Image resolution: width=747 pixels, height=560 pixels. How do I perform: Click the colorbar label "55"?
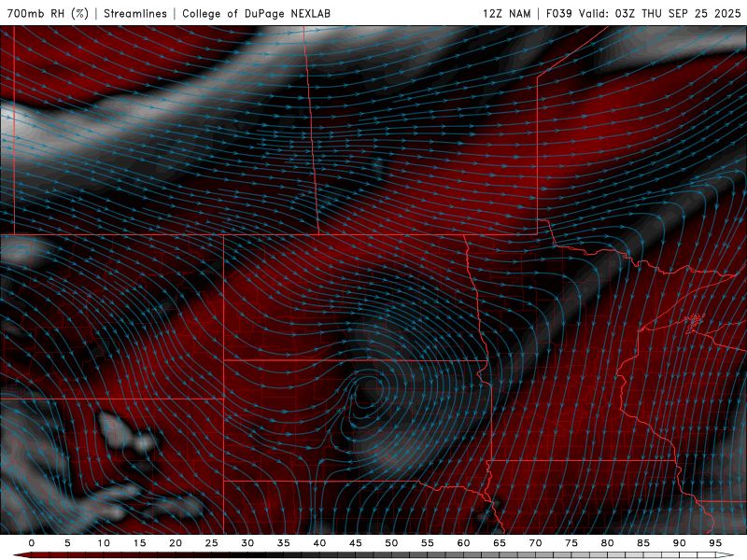[428, 543]
